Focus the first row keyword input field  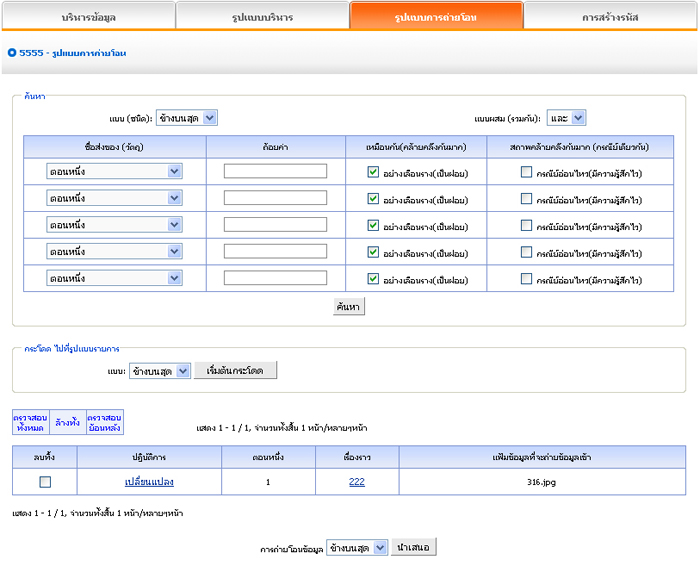(x=275, y=171)
